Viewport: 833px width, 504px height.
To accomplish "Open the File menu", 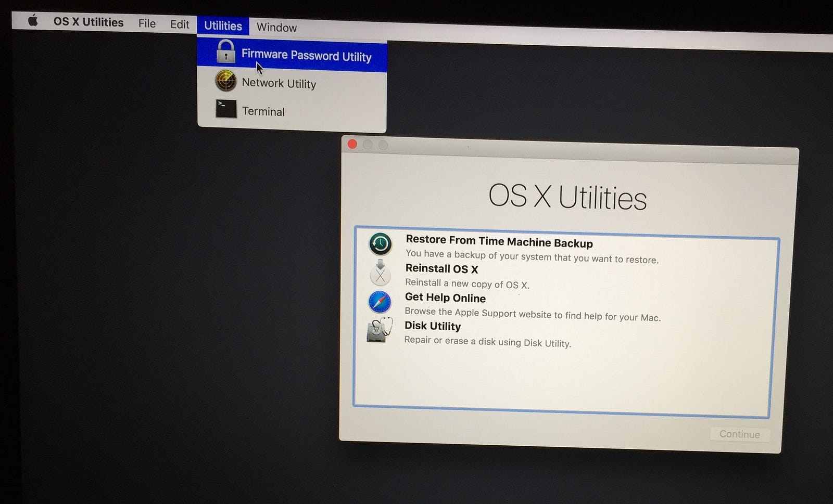I will tap(147, 23).
